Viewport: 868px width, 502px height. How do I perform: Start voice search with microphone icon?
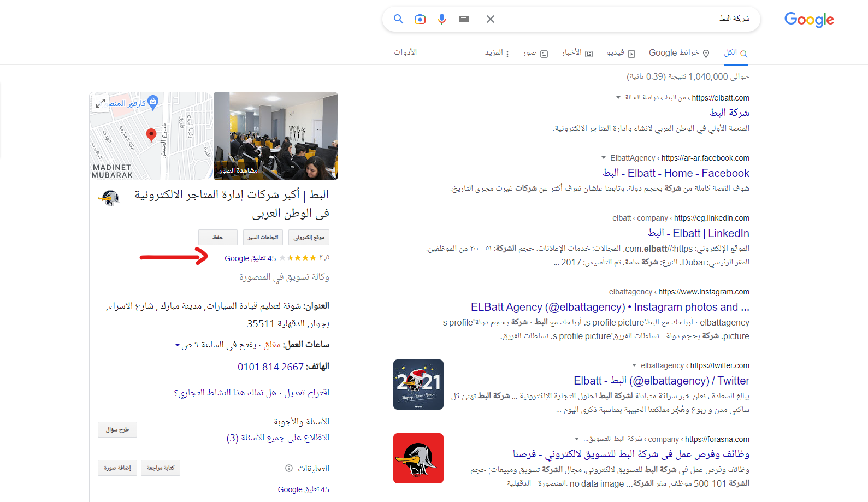click(x=442, y=19)
